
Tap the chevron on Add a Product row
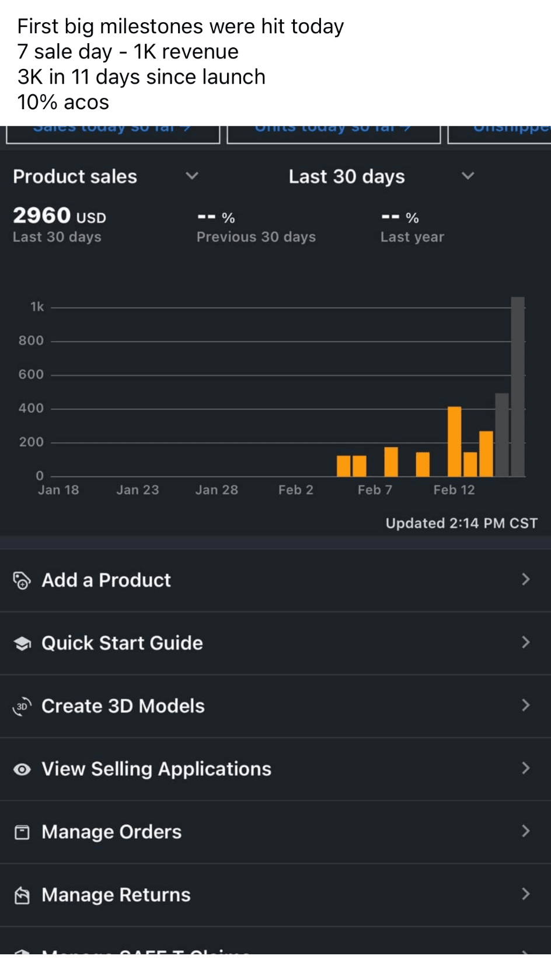pyautogui.click(x=525, y=579)
